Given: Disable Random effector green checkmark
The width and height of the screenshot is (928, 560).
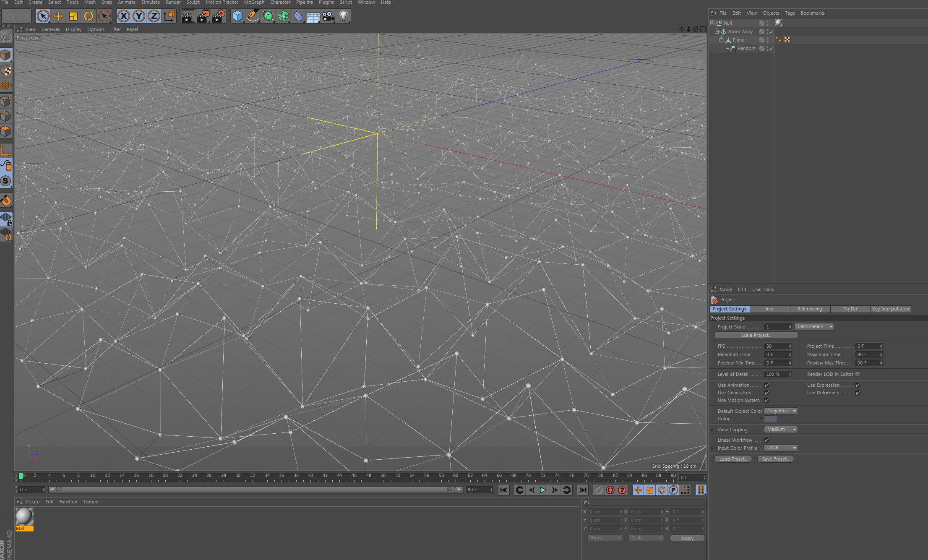Looking at the screenshot, I should coord(771,49).
